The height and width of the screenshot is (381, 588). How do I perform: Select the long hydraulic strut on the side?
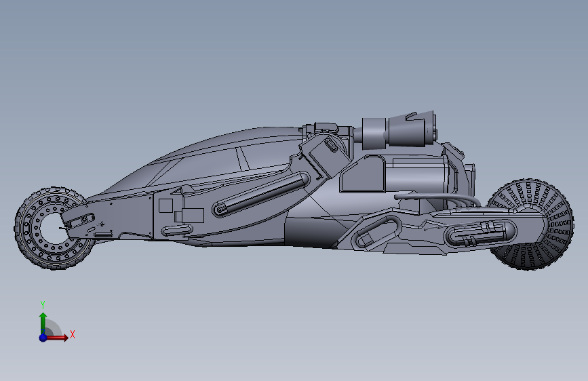coord(260,194)
